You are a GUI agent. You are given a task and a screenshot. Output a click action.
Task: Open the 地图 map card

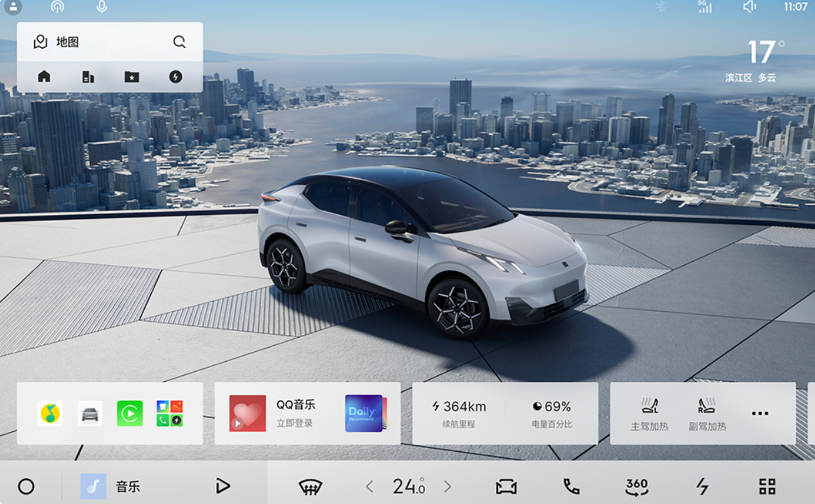[x=57, y=42]
